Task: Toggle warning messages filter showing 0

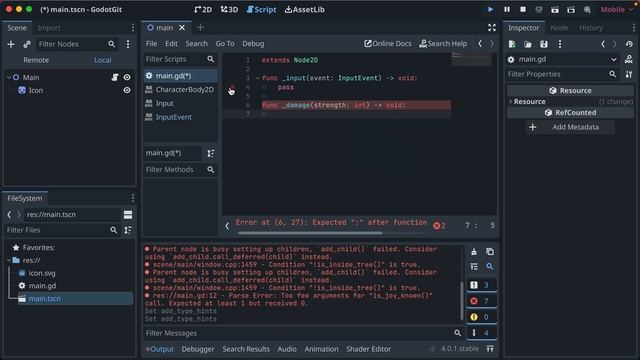Action: pos(482,317)
